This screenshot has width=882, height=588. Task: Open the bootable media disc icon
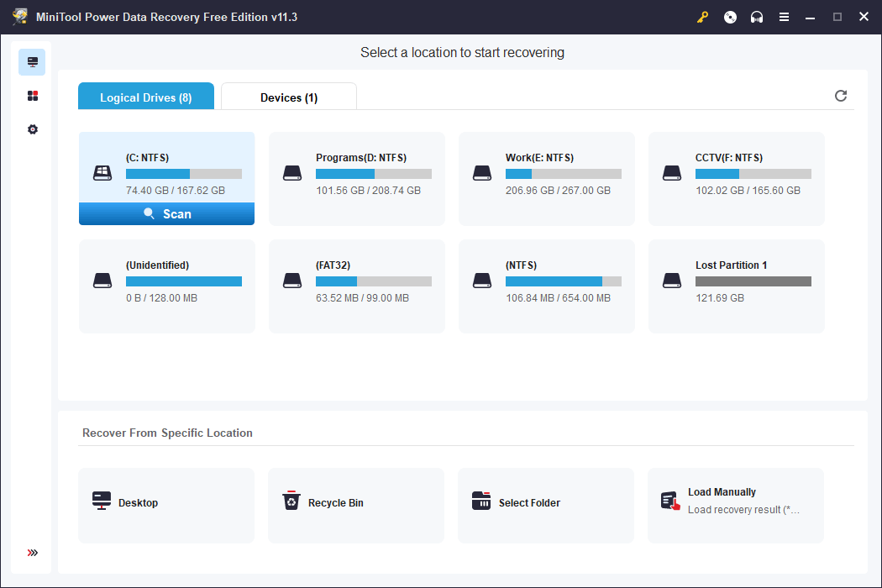[729, 16]
